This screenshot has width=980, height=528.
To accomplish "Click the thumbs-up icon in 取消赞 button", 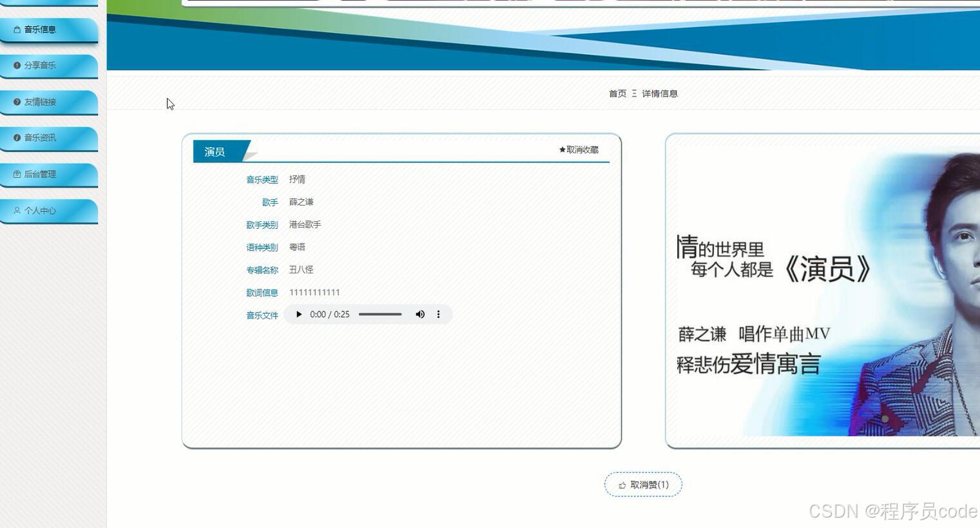I will (x=622, y=485).
